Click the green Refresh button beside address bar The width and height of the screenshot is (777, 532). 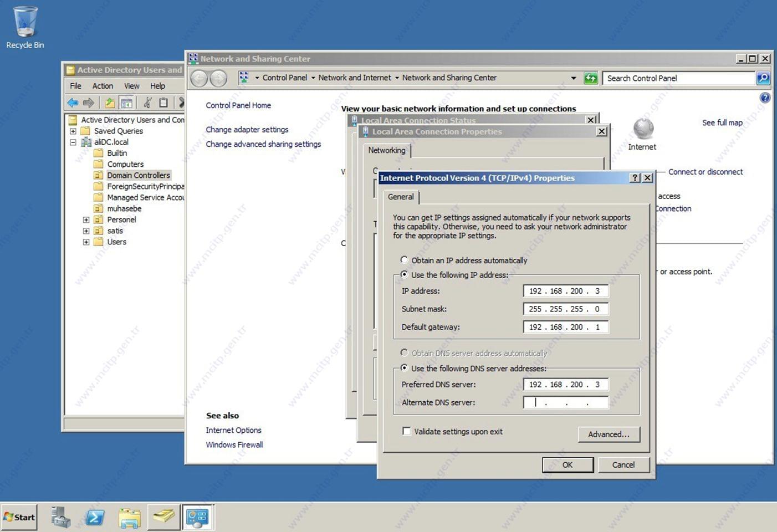591,78
